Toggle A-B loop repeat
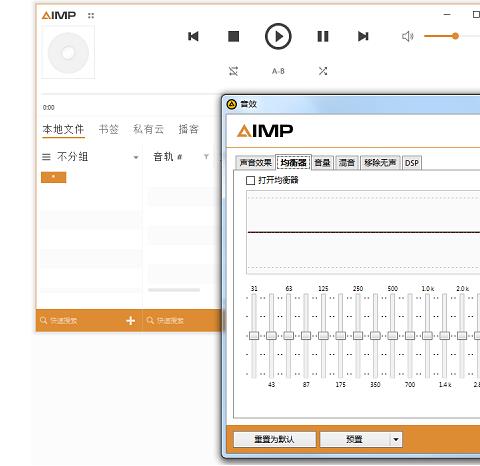Image resolution: width=480 pixels, height=466 pixels. [278, 71]
